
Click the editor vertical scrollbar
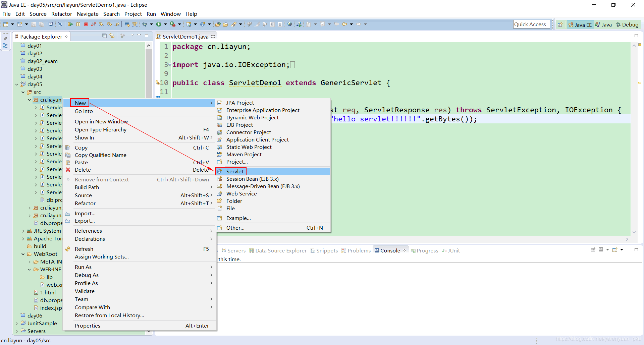(x=634, y=139)
